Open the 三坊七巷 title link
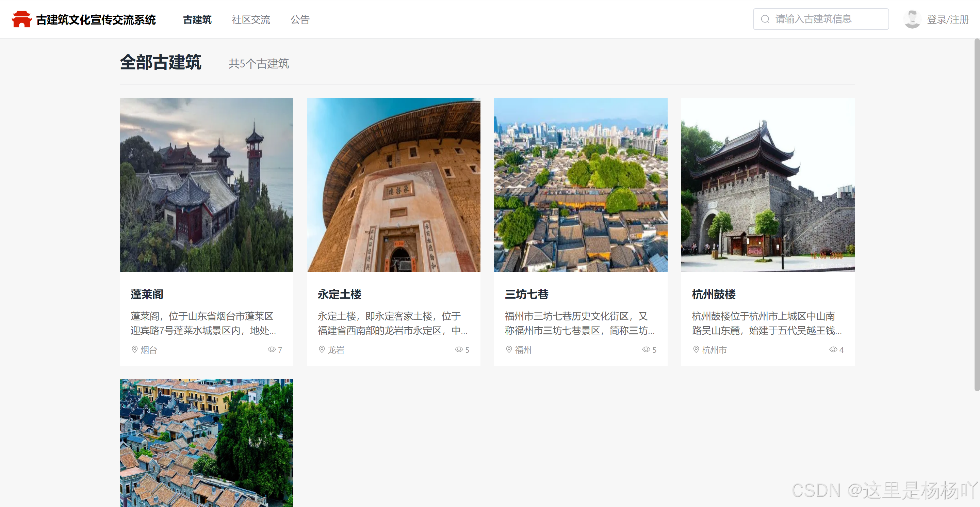Screen dimensions: 980x507 click(526, 294)
